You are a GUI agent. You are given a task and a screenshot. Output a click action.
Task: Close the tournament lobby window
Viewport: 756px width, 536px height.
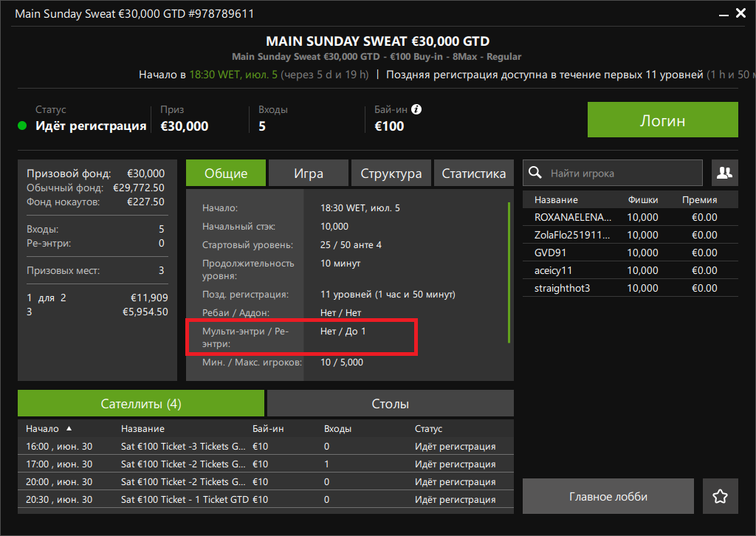[741, 13]
